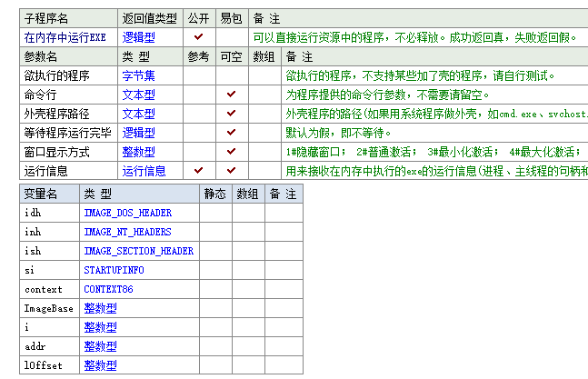Toggle the 可空 checkmark for 外壳程序路径
Viewport: 588px width, 379px height.
(231, 114)
